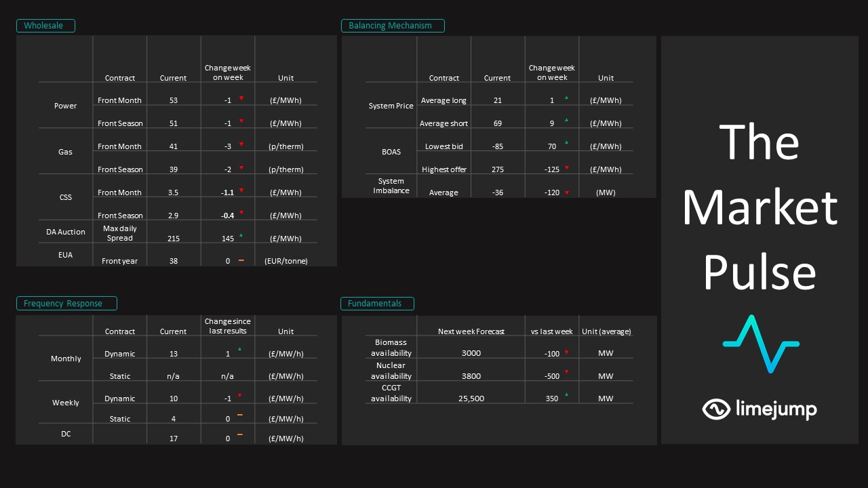Viewport: 868px width, 488px height.
Task: Click red down arrow for Power Front Season
Action: click(x=241, y=122)
